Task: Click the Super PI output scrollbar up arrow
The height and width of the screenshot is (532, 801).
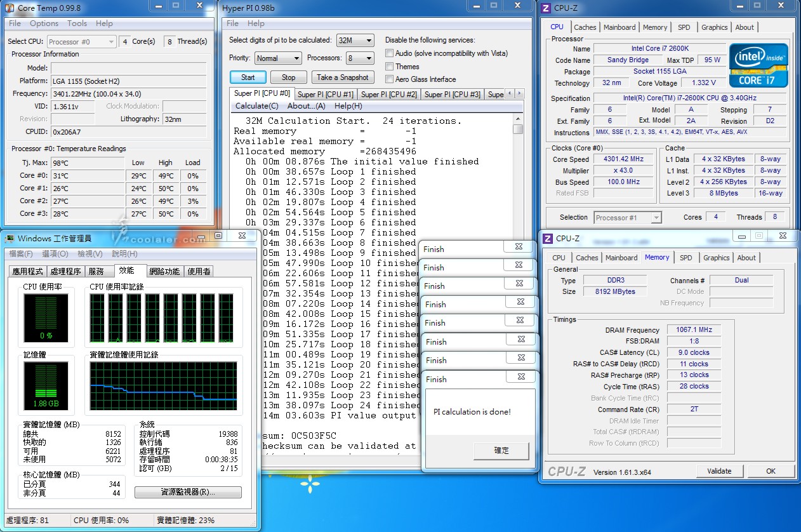Action: [518, 118]
